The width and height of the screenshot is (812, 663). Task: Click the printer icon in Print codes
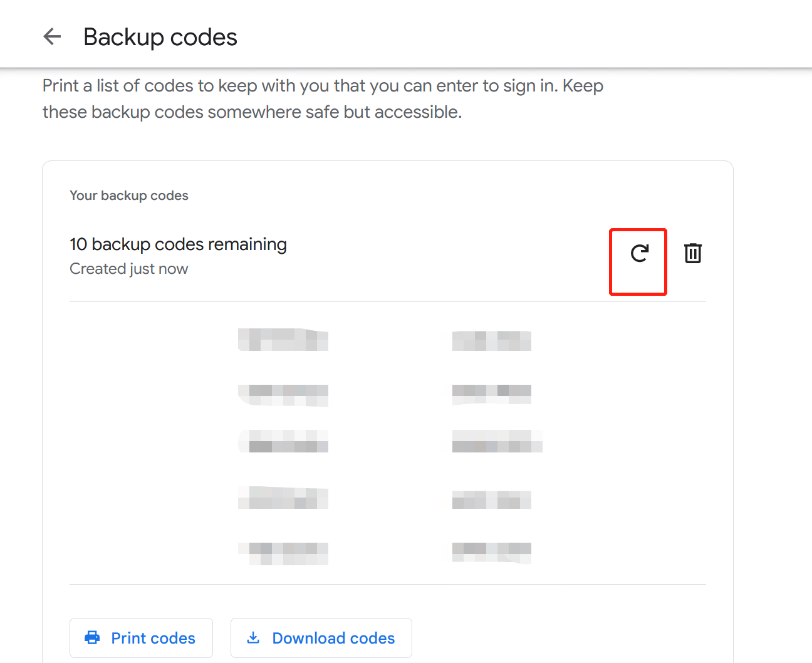click(x=92, y=638)
